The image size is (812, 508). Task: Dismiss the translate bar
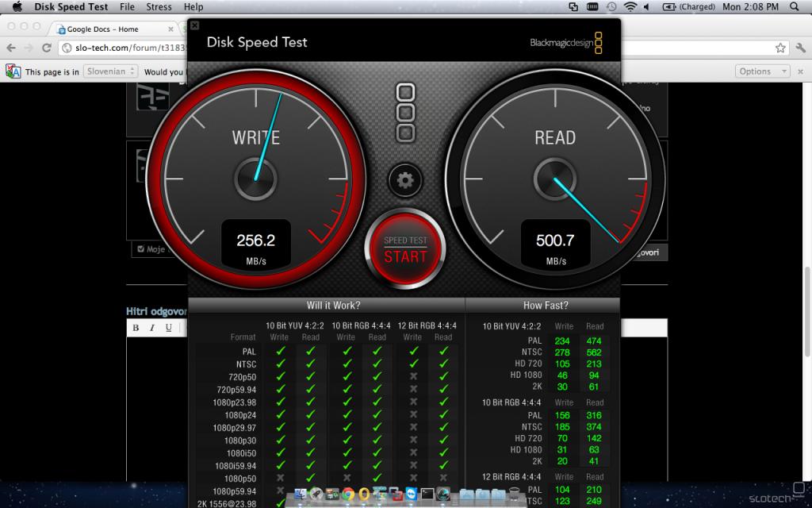801,71
